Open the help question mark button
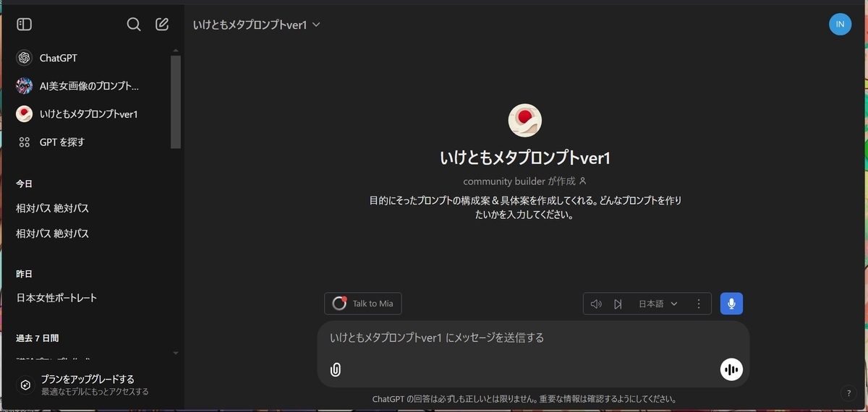The width and height of the screenshot is (868, 412). (x=849, y=393)
